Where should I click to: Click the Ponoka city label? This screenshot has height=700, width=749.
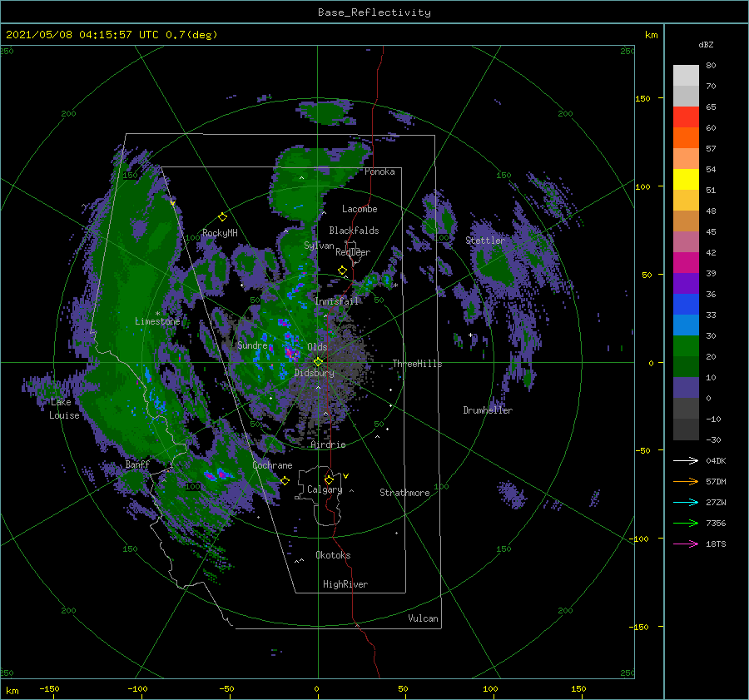pos(379,171)
